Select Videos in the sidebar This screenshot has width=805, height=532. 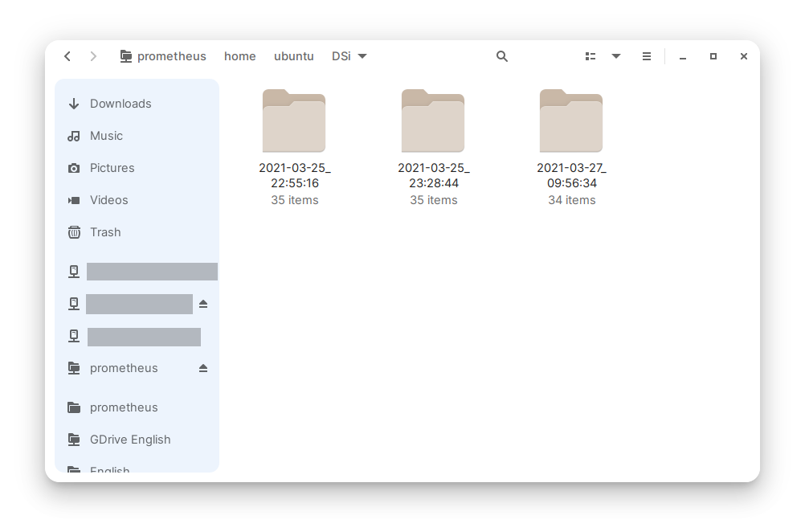[x=108, y=200]
